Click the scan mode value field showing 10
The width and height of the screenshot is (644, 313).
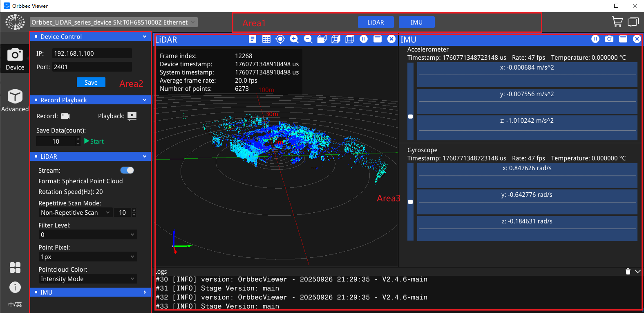pyautogui.click(x=123, y=213)
